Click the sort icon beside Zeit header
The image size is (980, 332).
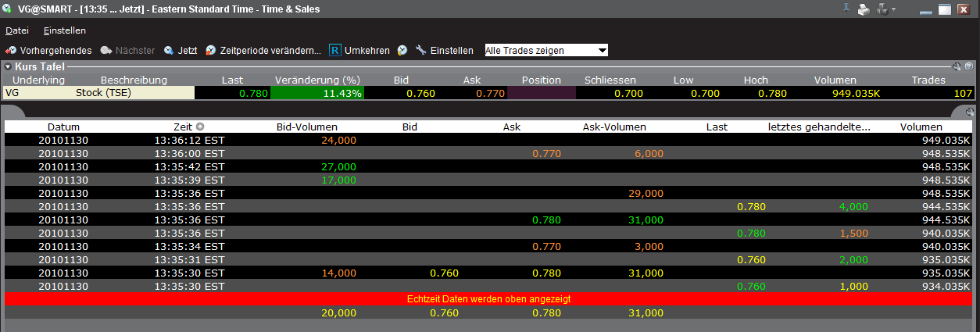pos(200,127)
